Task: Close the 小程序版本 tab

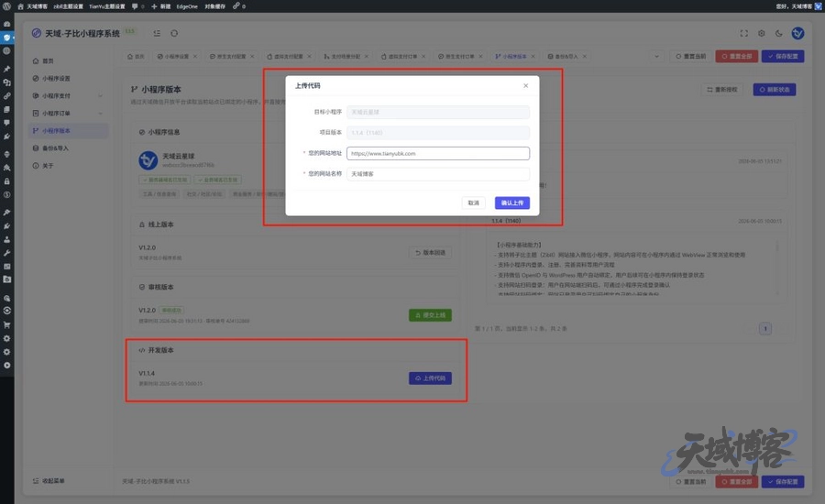Action: [533, 56]
